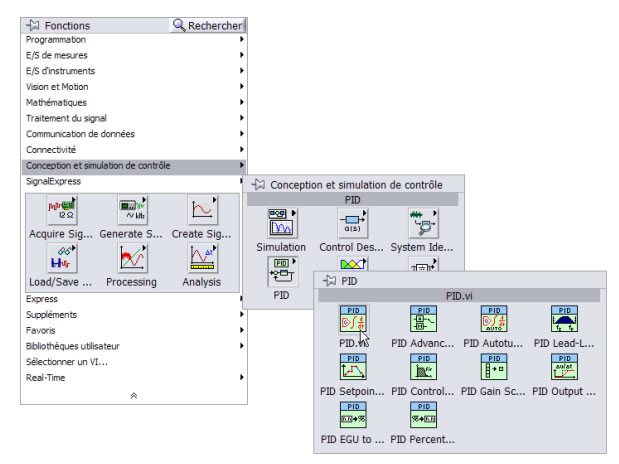Open the Express category

coord(132,299)
